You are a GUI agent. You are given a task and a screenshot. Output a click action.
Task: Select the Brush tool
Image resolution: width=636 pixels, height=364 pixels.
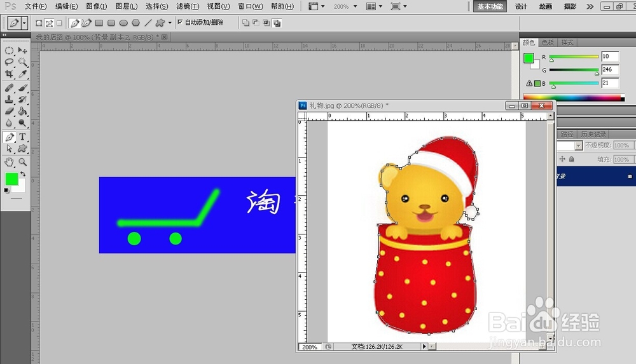(x=23, y=88)
